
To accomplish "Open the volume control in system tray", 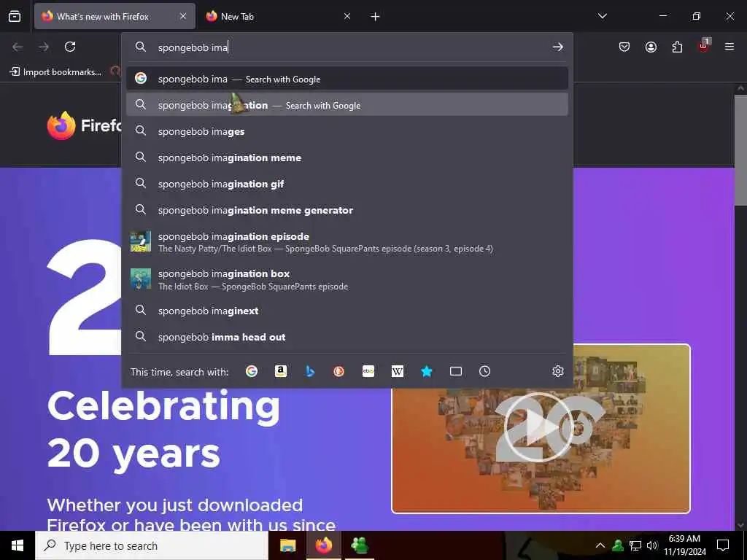I will pyautogui.click(x=652, y=545).
